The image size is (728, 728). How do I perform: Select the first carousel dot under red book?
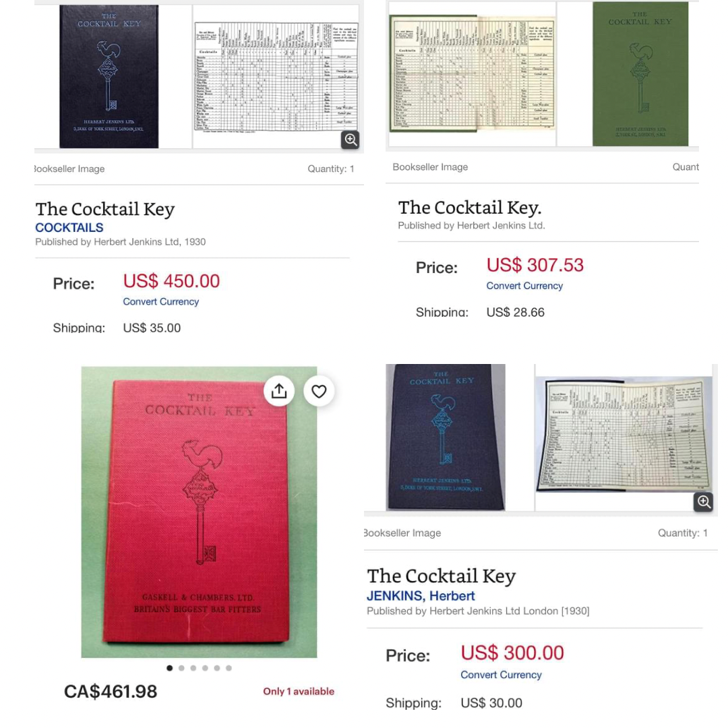click(x=169, y=668)
